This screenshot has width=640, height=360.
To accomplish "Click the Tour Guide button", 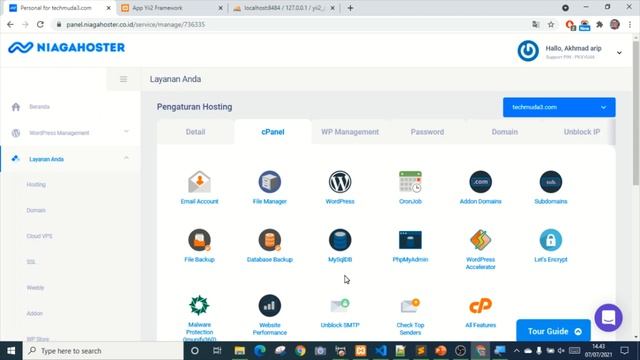I will [x=553, y=331].
